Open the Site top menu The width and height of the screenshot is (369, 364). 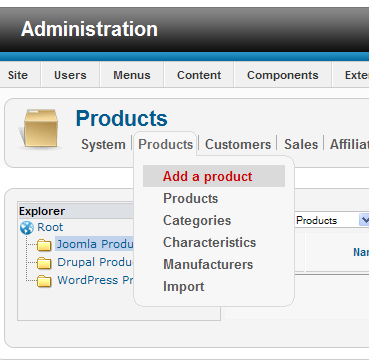point(18,75)
